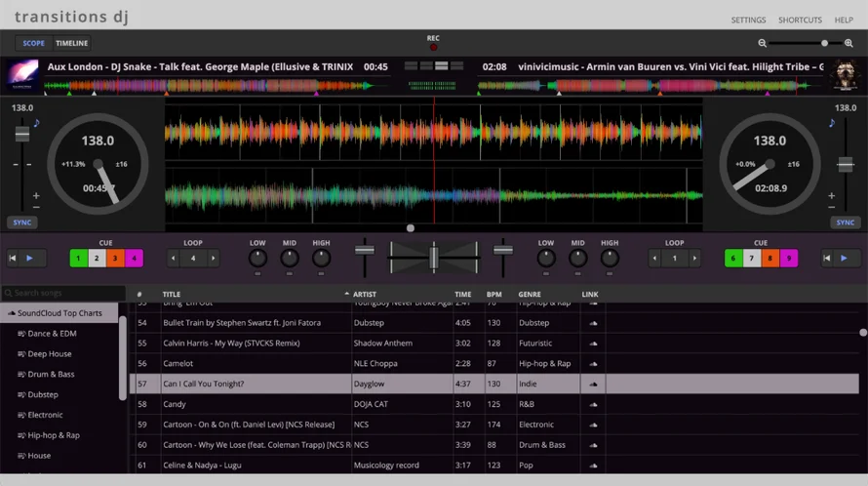
Task: Open SoundCloud link for Candy
Action: click(593, 405)
